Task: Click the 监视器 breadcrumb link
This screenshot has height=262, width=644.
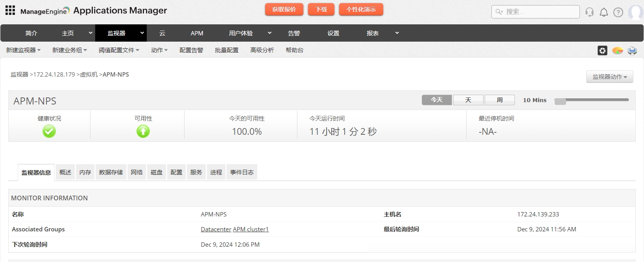Action: (19, 75)
